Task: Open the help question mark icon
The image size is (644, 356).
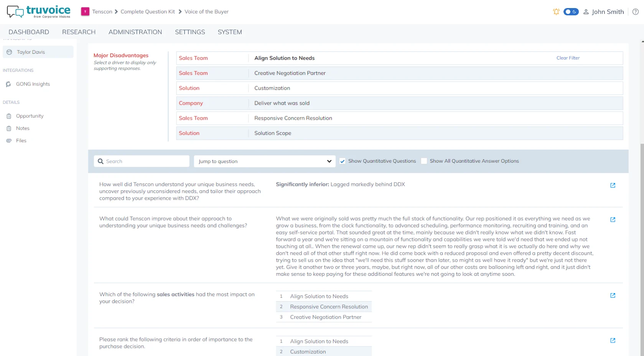Action: tap(636, 12)
